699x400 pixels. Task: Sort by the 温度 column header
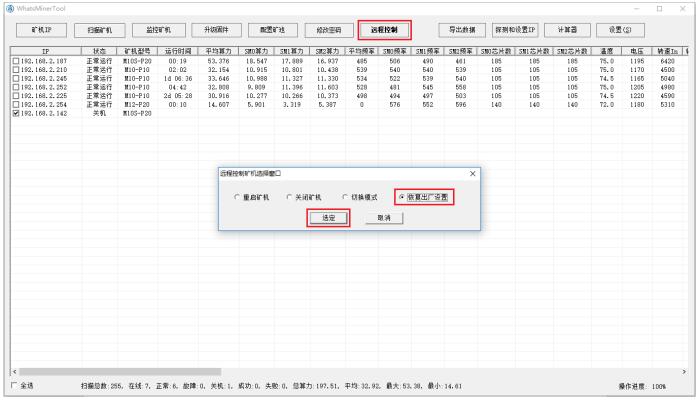(x=606, y=51)
